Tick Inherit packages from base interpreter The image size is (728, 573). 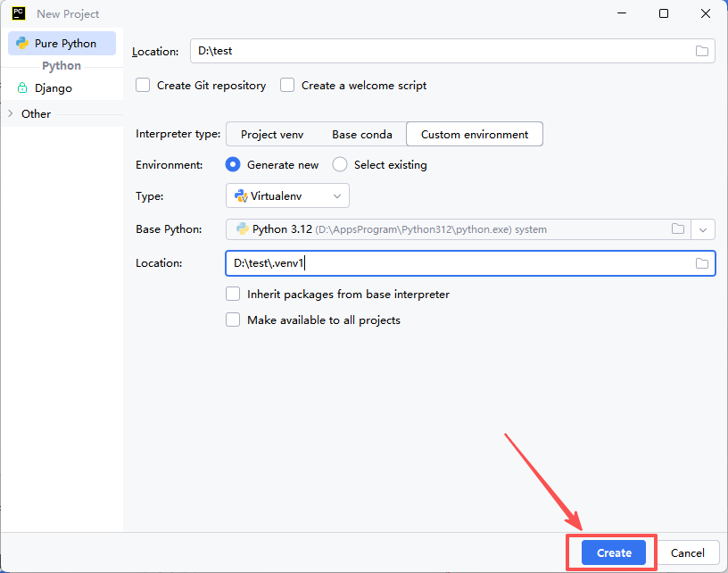tap(233, 294)
